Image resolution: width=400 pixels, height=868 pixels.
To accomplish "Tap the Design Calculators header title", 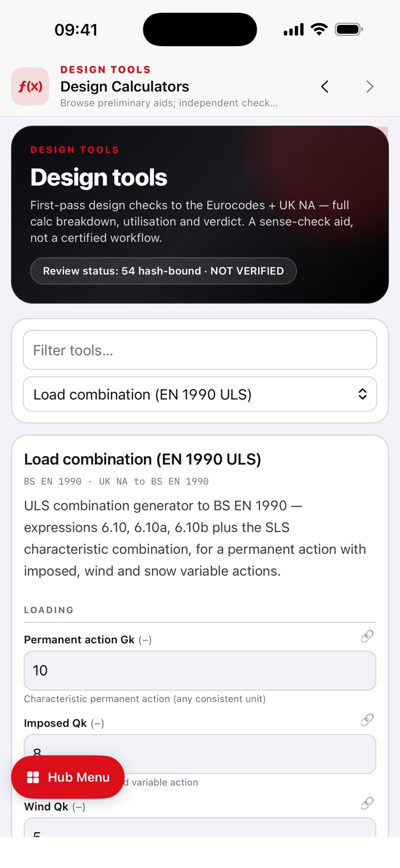I will pyautogui.click(x=125, y=87).
